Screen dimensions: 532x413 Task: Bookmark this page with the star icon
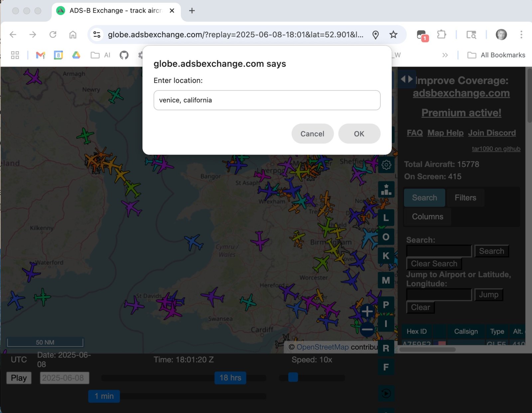coord(393,35)
